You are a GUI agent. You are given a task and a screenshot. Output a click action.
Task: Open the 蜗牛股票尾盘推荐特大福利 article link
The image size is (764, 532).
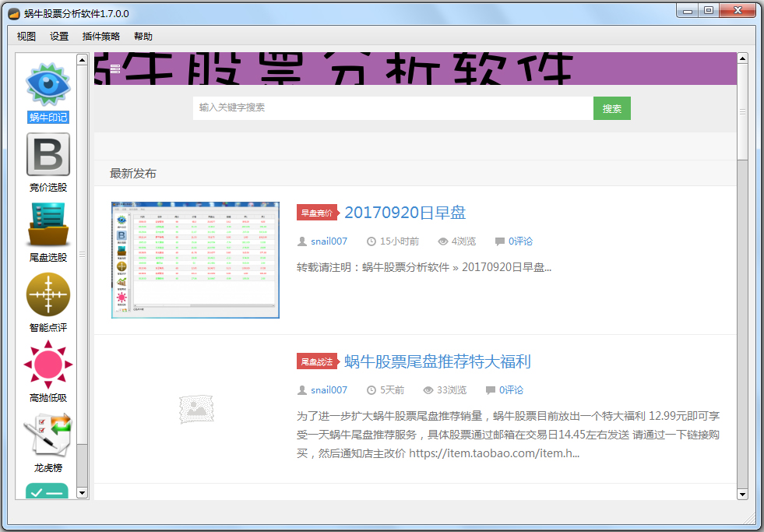(438, 361)
